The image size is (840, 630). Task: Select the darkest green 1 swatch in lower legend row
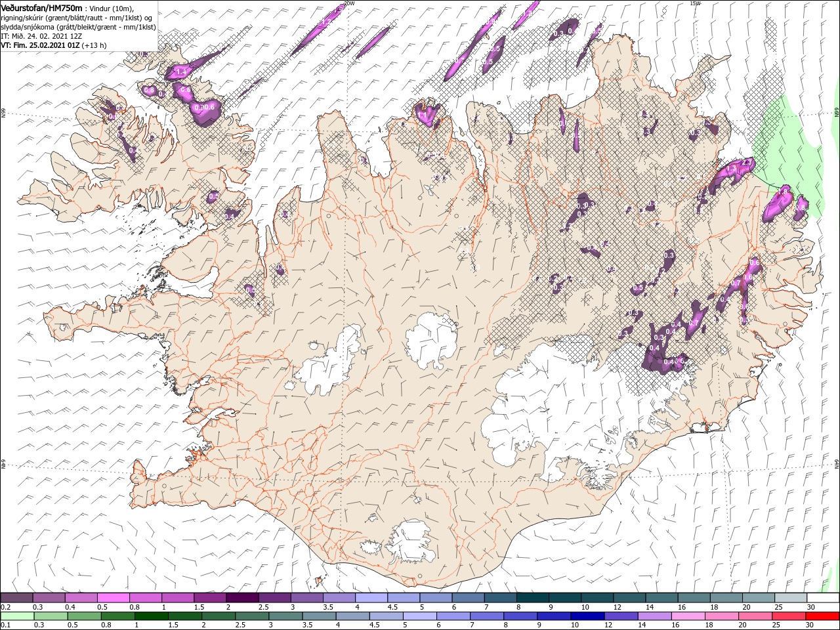point(151,616)
